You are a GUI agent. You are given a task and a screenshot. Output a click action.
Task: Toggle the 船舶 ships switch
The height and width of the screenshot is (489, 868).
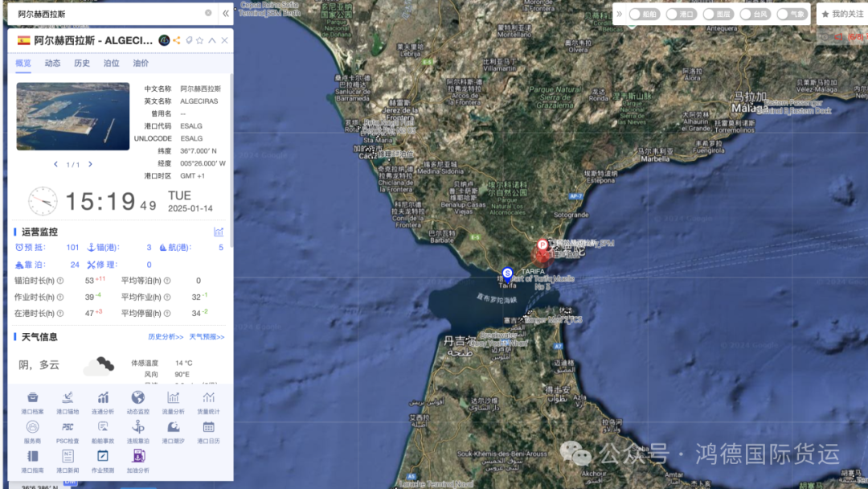[x=645, y=14]
